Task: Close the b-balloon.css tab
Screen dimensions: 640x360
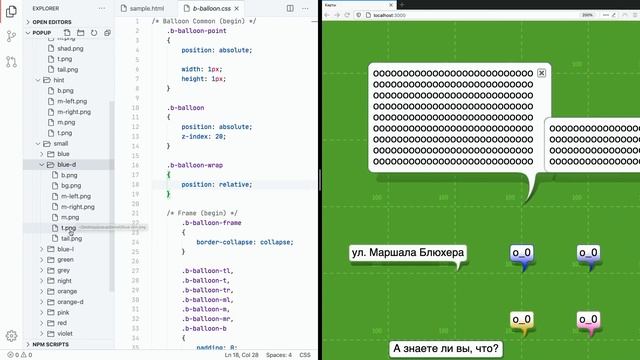Action: pyautogui.click(x=237, y=8)
